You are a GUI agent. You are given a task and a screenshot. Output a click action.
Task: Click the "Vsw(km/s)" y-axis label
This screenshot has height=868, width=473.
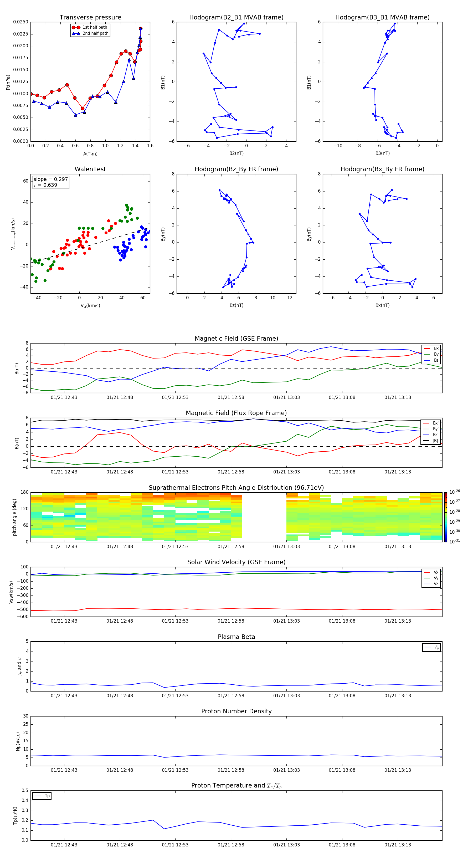point(11,592)
